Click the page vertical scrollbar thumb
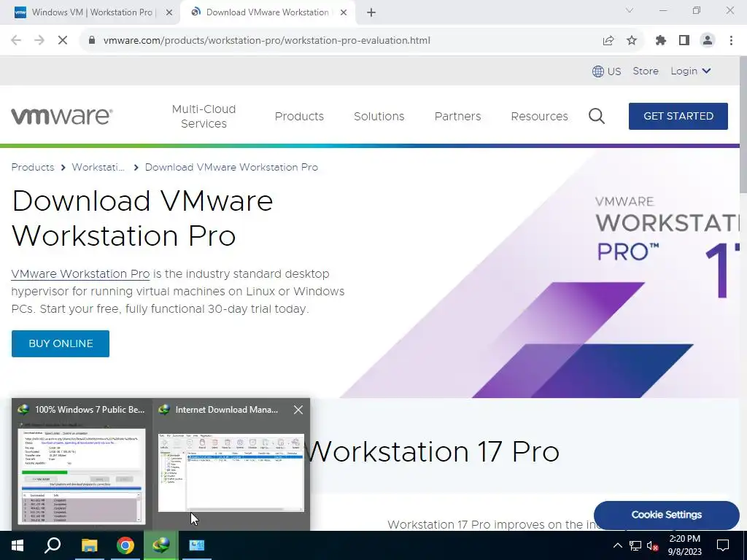 coord(743,124)
